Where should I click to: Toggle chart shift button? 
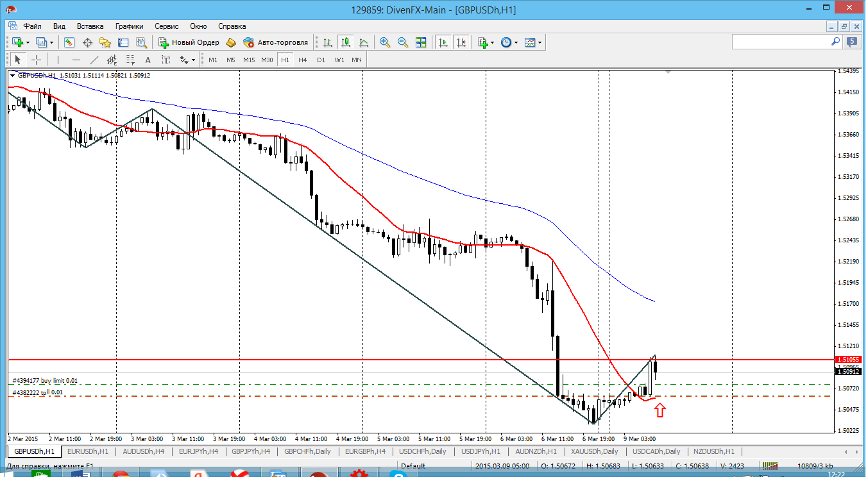(461, 42)
